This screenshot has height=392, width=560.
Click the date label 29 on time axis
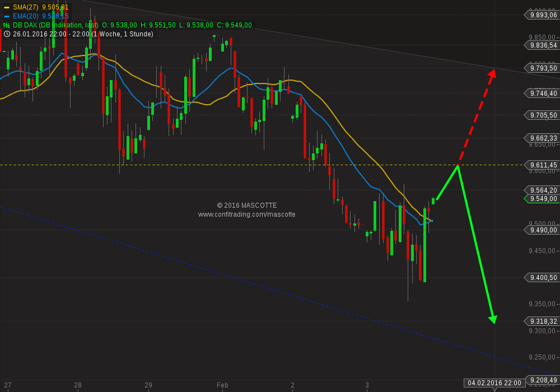point(148,385)
